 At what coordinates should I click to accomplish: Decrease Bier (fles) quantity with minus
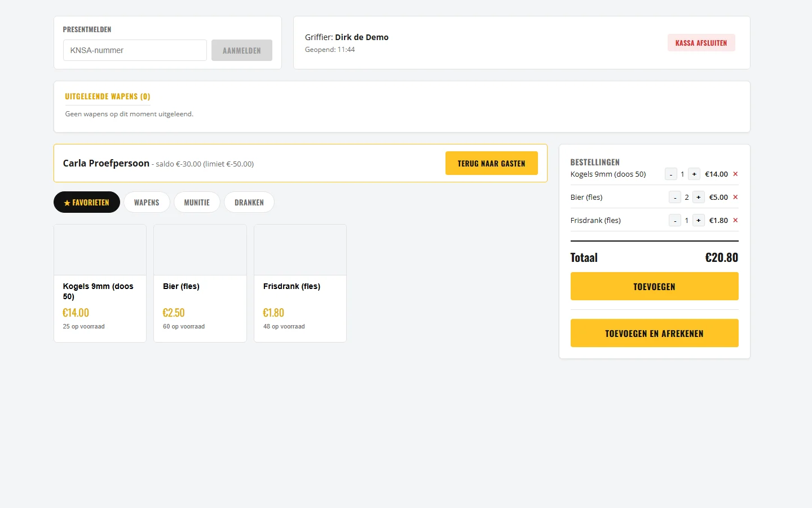coord(675,197)
